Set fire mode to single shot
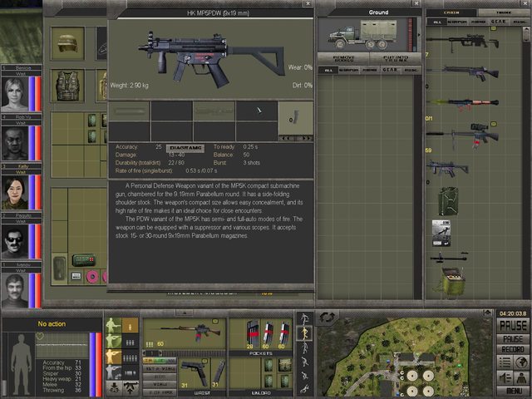 point(131,326)
